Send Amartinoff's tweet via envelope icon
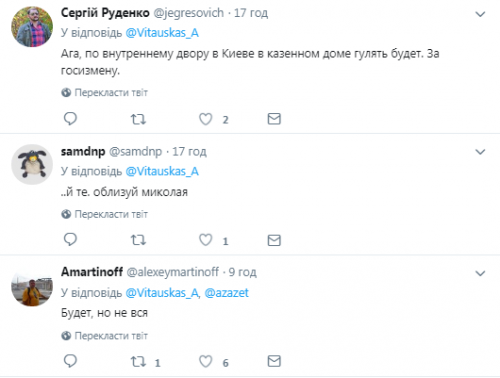Screen dimensions: 500x378 tap(274, 361)
